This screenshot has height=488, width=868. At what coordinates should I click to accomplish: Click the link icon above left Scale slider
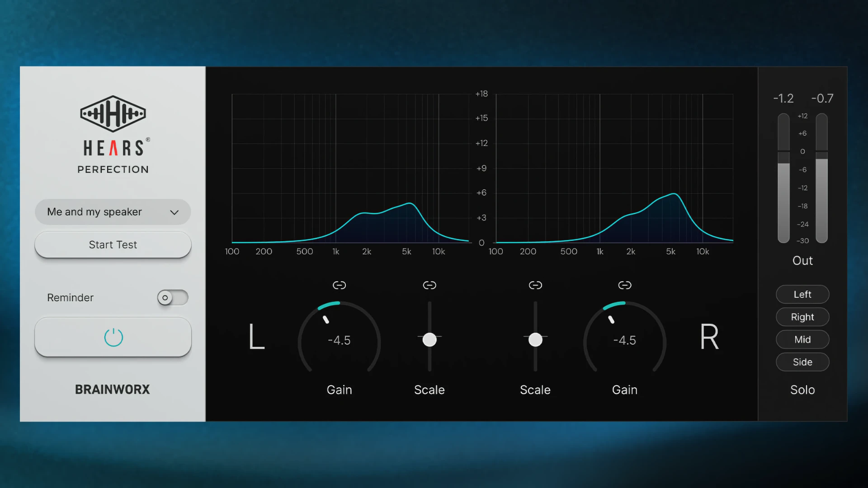(x=429, y=285)
